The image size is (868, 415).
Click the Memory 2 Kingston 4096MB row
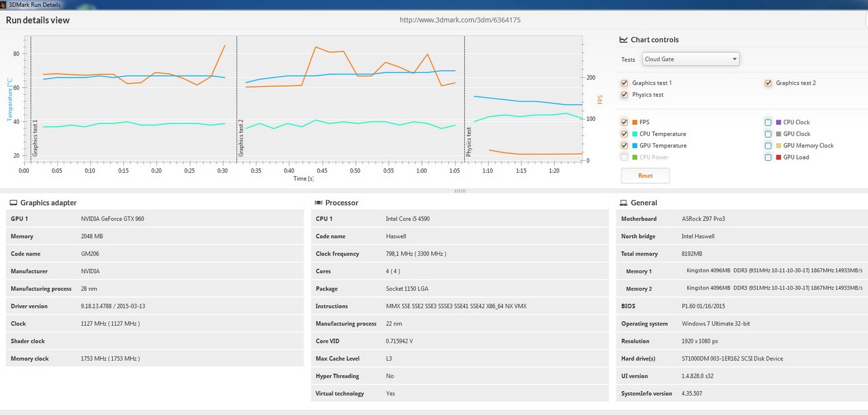(x=742, y=289)
